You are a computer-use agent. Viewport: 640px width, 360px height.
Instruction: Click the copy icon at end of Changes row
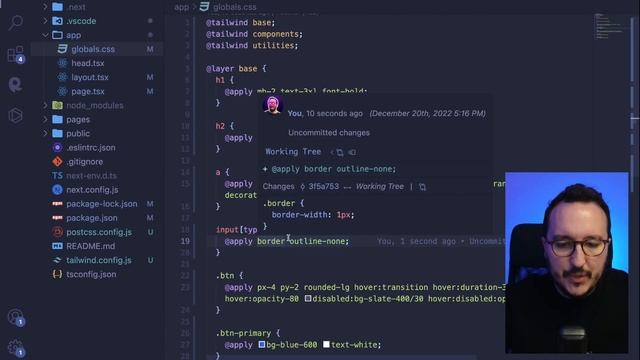(422, 187)
